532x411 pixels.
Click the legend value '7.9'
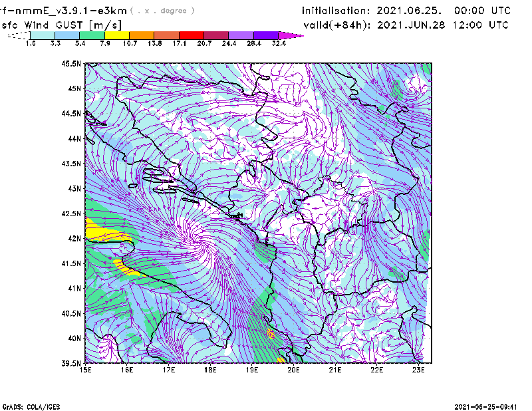[105, 43]
